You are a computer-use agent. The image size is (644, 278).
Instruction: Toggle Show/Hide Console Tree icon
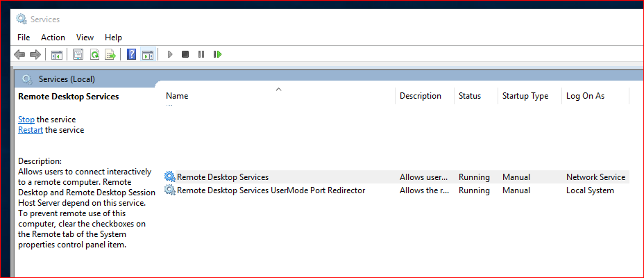tap(57, 54)
